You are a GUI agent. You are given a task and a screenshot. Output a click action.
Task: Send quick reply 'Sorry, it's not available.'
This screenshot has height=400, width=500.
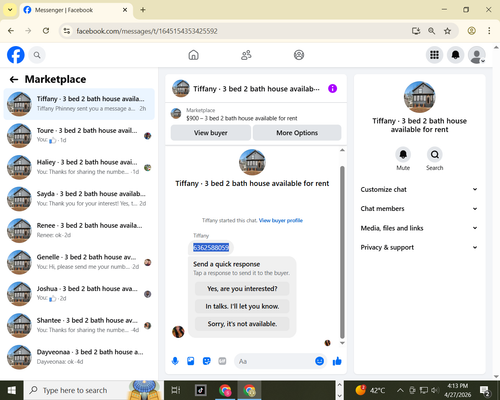[x=242, y=324]
